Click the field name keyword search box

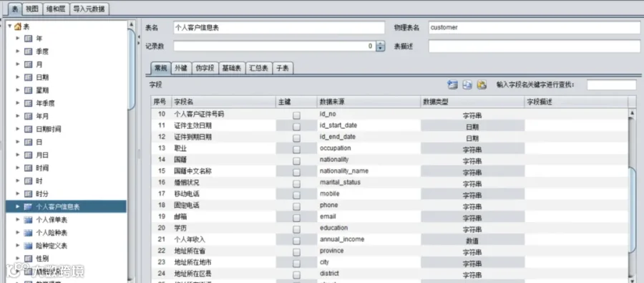611,85
